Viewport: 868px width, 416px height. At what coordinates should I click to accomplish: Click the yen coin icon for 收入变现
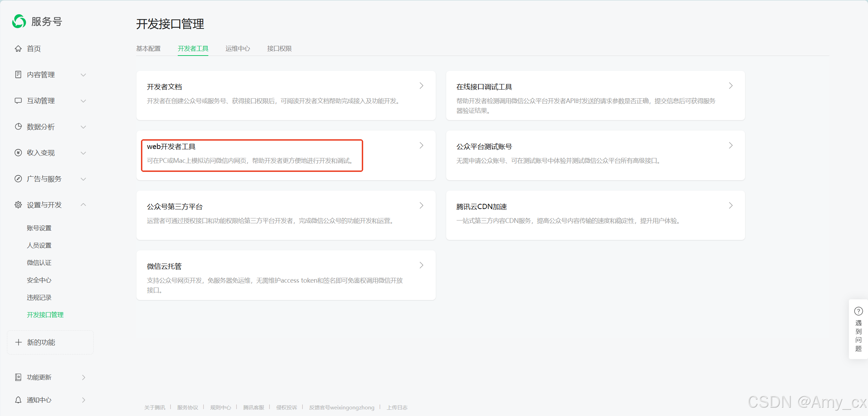[18, 152]
